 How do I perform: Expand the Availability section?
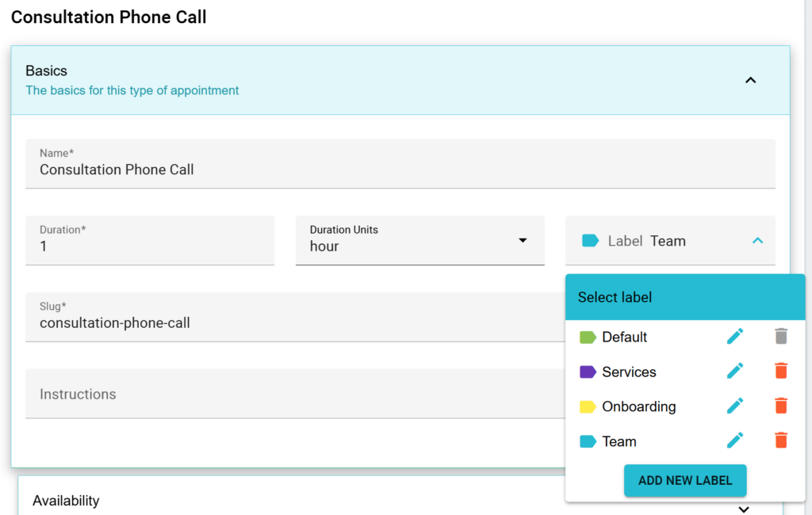click(743, 509)
